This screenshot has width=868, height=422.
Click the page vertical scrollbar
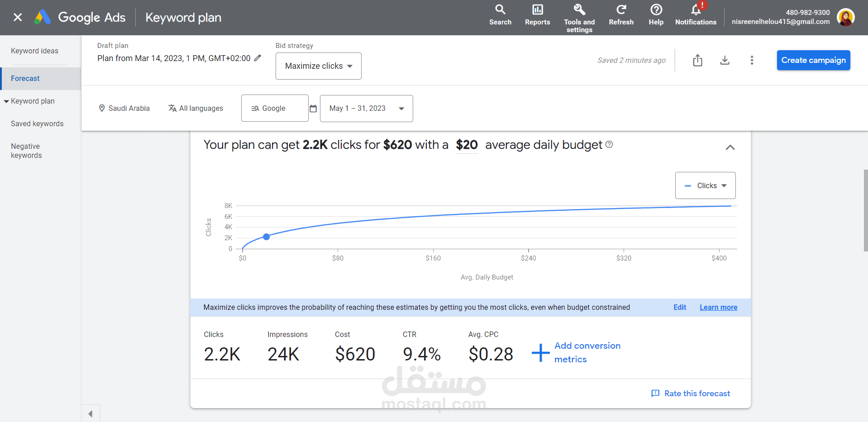point(865,210)
